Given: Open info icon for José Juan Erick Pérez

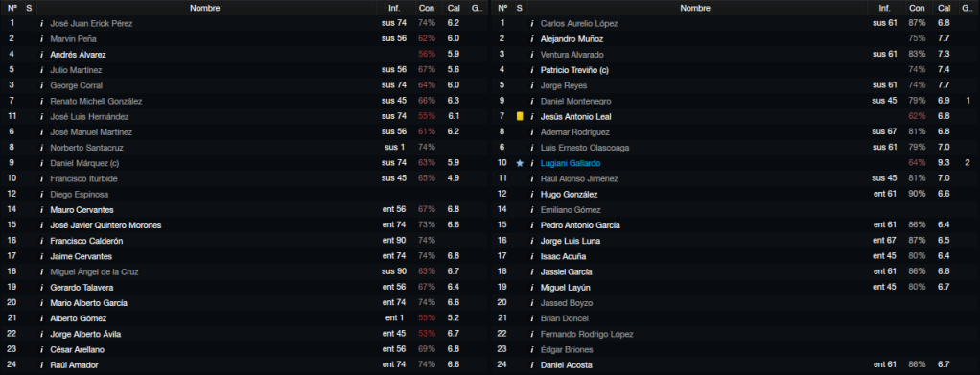Looking at the screenshot, I should (x=42, y=23).
